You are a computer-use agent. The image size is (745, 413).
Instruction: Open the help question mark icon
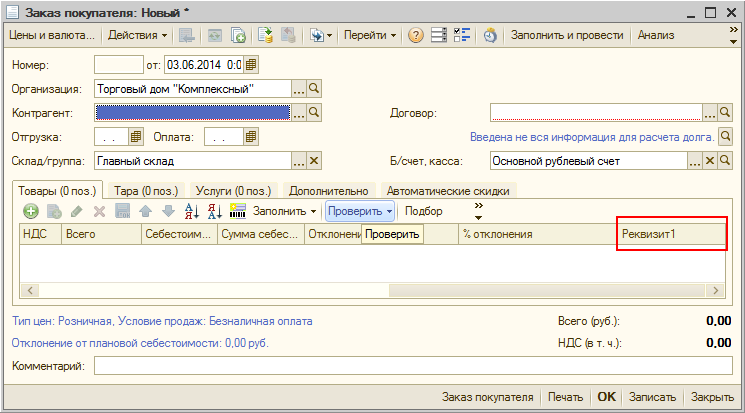(415, 35)
